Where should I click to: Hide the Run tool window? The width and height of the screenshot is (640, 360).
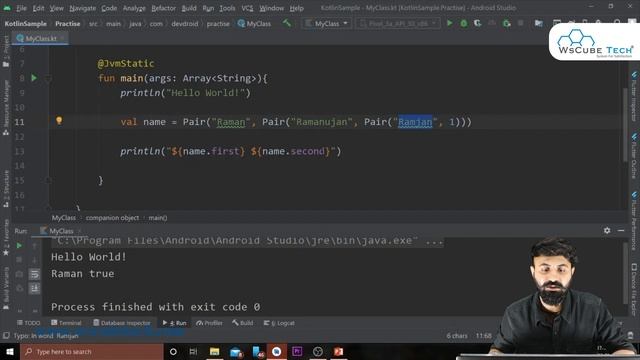(621, 231)
